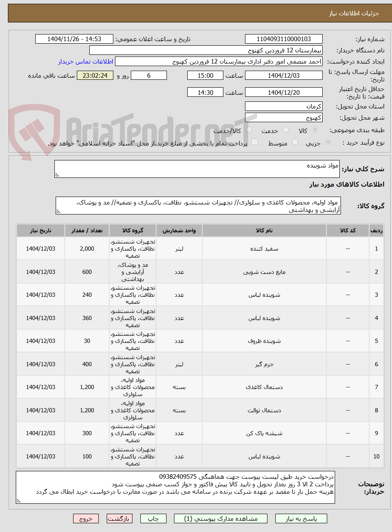Image resolution: width=392 pixels, height=532 pixels.
Task: Click the 'خروج' exit button
Action: tap(86, 519)
